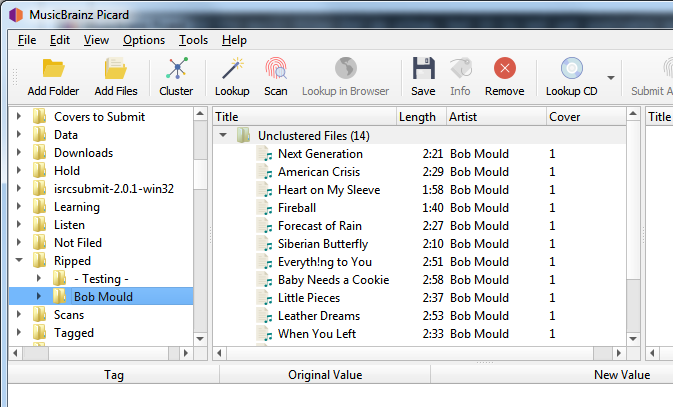The width and height of the screenshot is (673, 407).
Task: Click file browser horizontal scrollbar left arrow
Action: point(15,353)
